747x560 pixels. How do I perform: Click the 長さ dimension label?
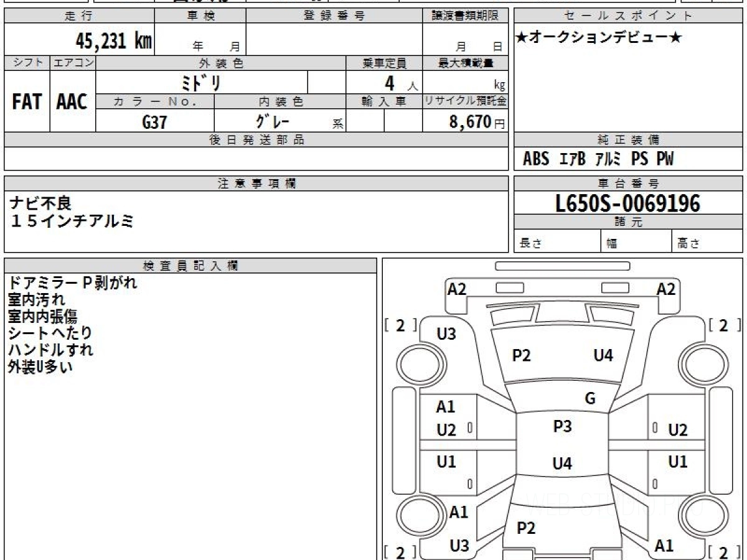[x=530, y=244]
